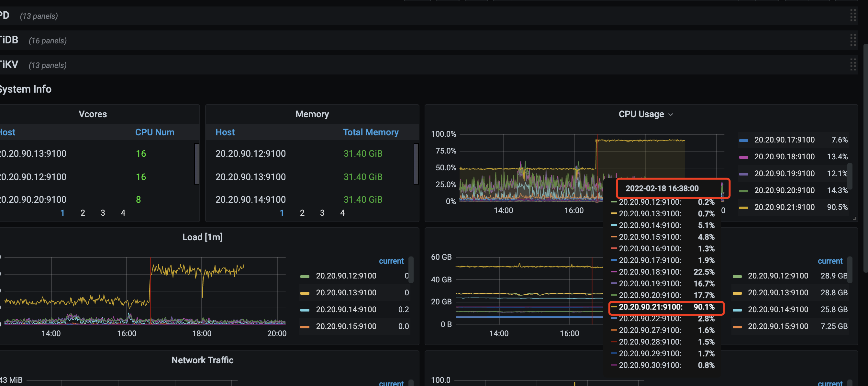Sort Memory table by Host column
This screenshot has height=386, width=868.
click(225, 132)
